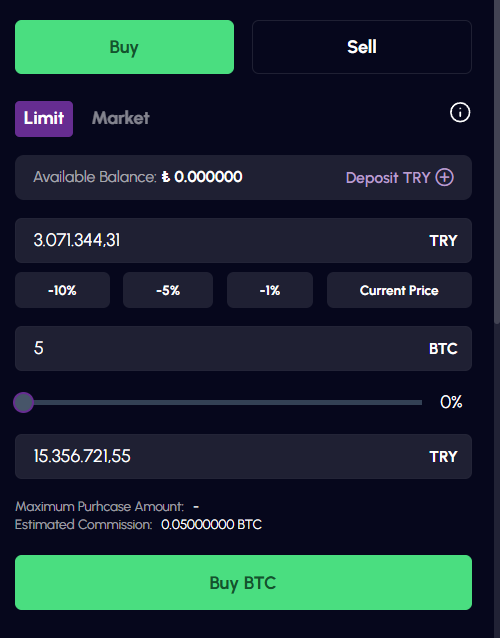500x638 pixels.
Task: Click the plus icon beside Deposit TRY
Action: [444, 177]
